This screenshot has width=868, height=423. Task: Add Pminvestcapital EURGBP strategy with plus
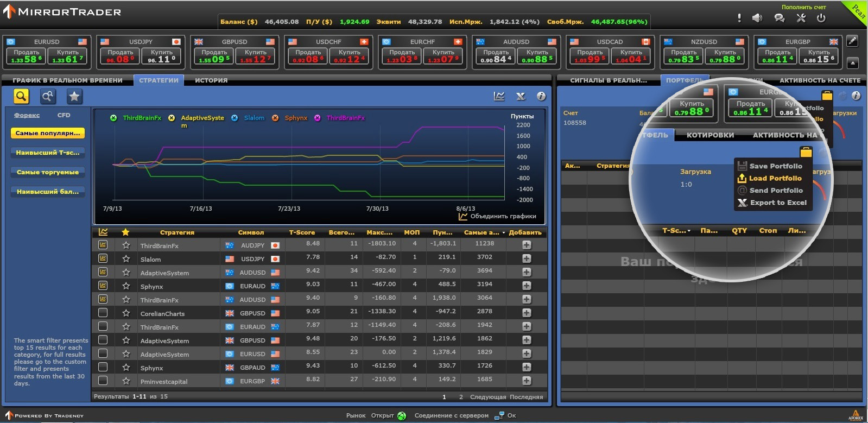click(x=527, y=381)
